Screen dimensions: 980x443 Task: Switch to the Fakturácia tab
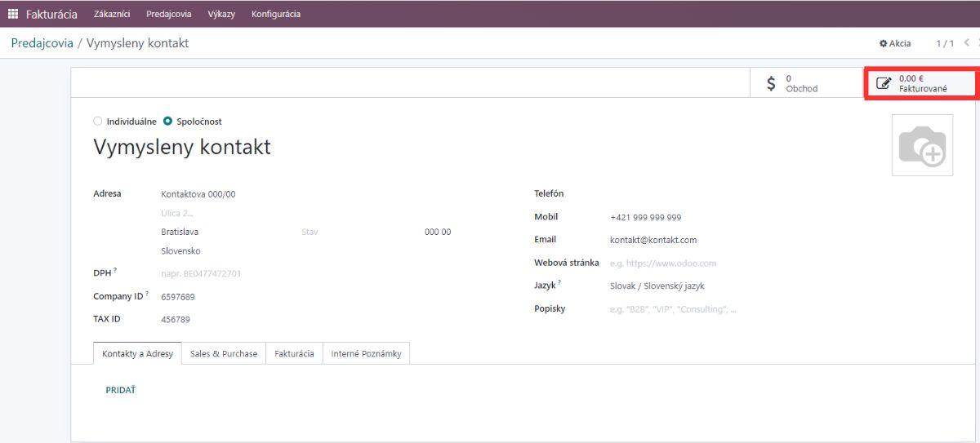(294, 354)
